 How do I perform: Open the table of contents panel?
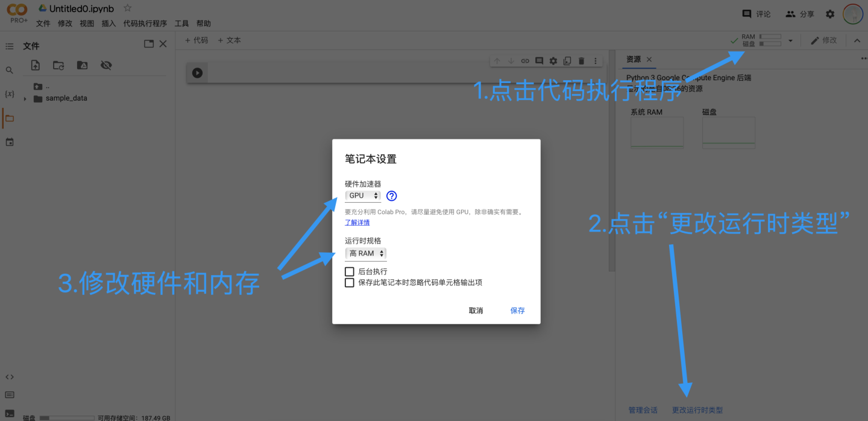9,45
